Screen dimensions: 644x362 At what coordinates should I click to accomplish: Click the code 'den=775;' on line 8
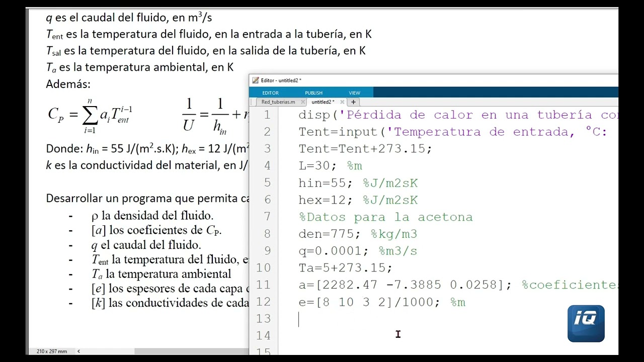pos(330,234)
